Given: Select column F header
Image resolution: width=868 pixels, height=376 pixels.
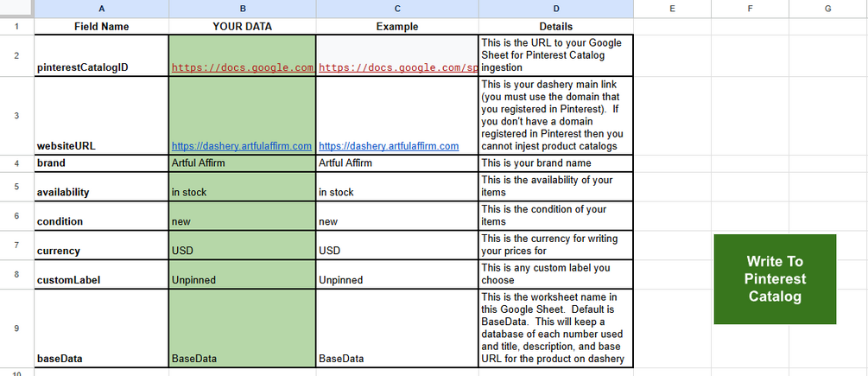Looking at the screenshot, I should tap(750, 9).
